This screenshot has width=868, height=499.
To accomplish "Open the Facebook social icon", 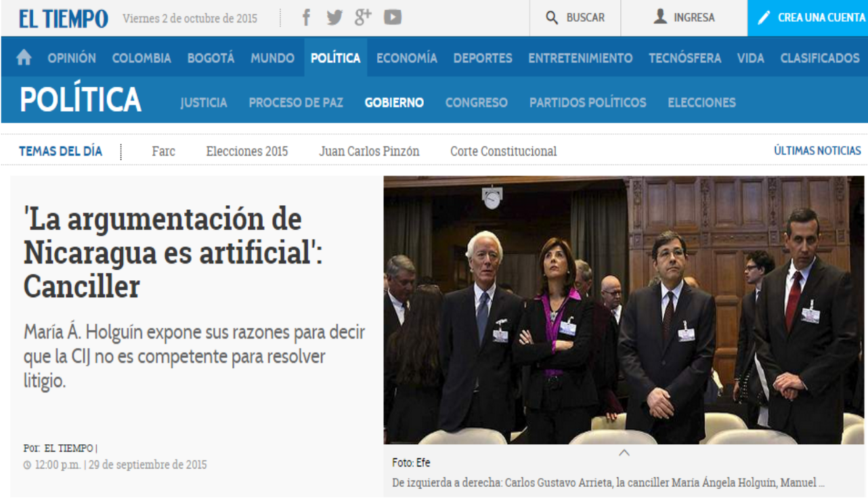I will 306,18.
